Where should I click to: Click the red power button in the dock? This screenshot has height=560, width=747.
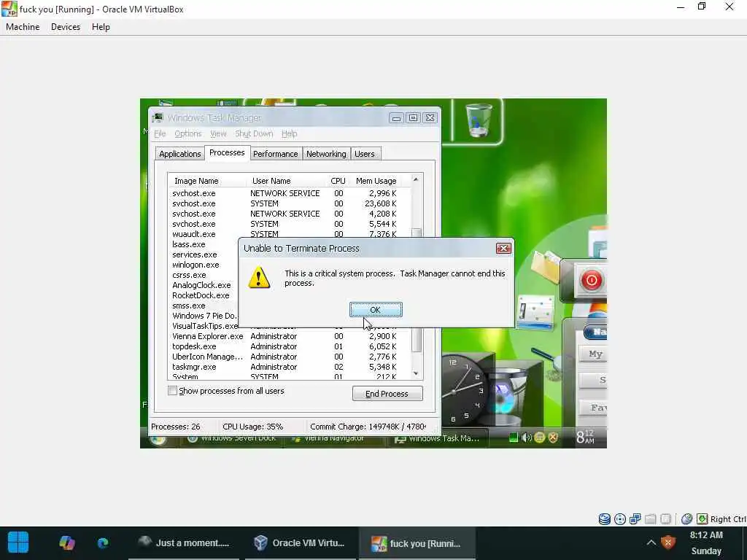tap(591, 280)
